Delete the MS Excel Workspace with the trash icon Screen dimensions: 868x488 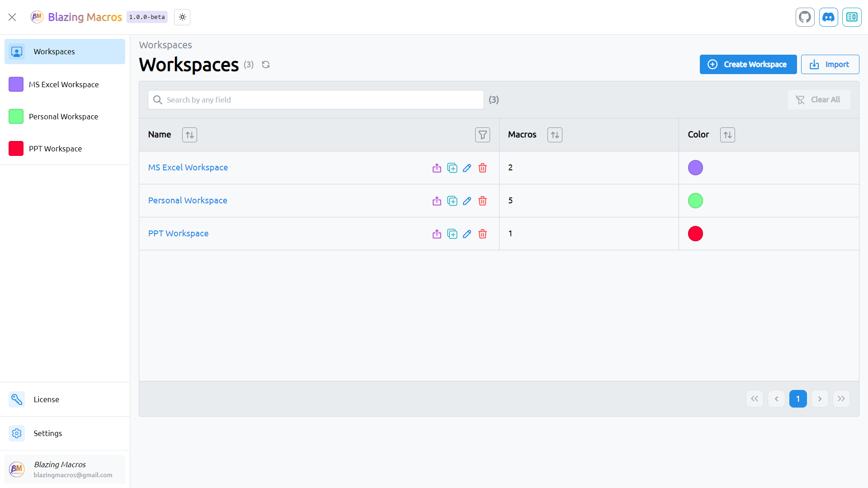point(482,168)
